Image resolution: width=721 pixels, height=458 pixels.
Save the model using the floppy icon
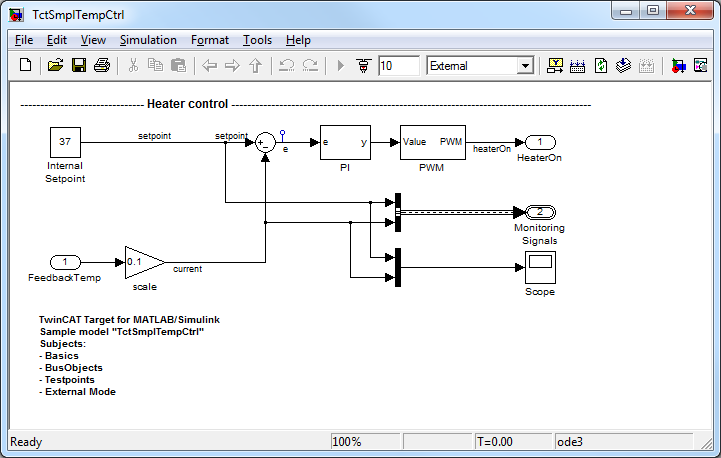point(79,65)
